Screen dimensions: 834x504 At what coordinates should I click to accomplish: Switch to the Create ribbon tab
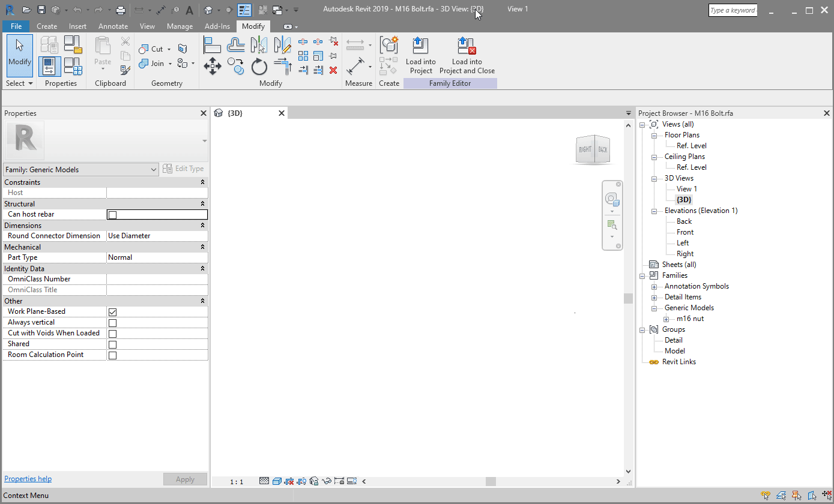47,26
